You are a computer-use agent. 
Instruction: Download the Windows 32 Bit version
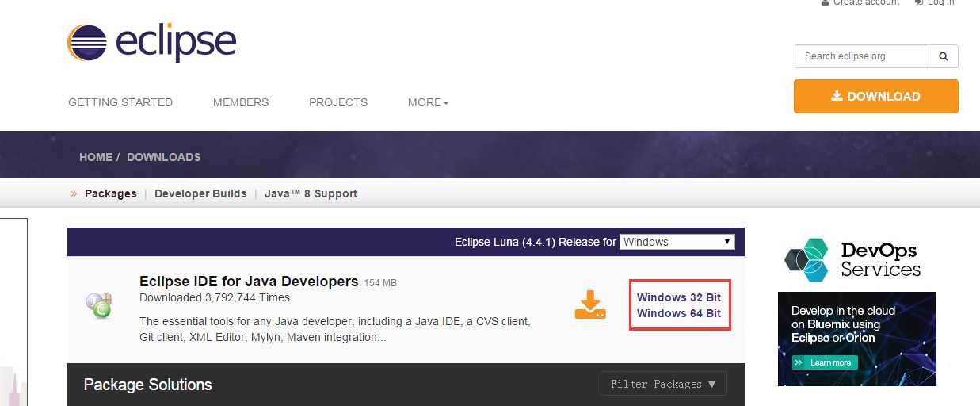pos(679,297)
